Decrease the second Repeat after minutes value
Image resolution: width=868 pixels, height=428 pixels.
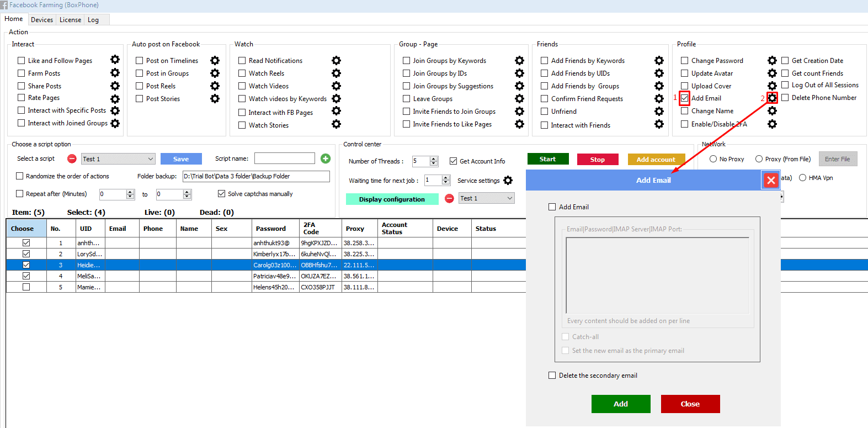[x=187, y=197]
